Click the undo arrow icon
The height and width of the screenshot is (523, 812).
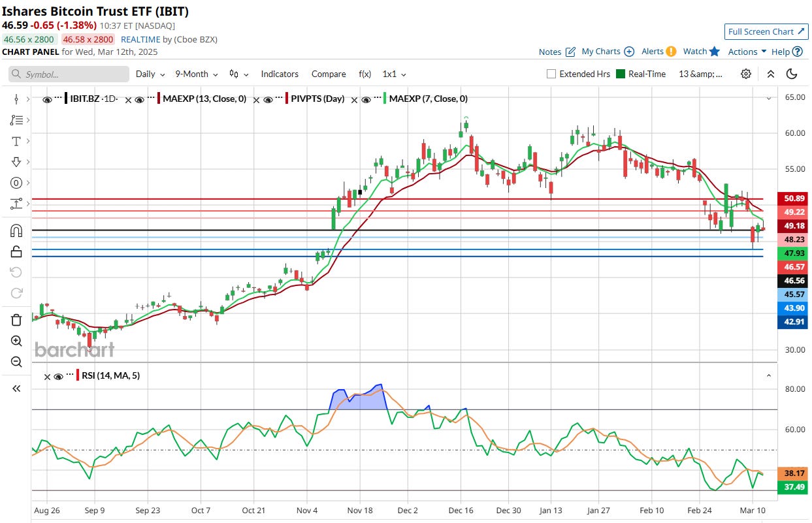pos(16,272)
